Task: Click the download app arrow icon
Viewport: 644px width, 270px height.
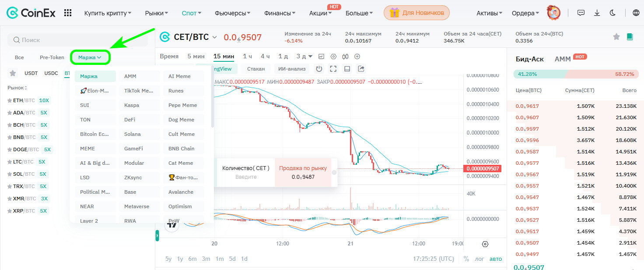Action: (597, 13)
